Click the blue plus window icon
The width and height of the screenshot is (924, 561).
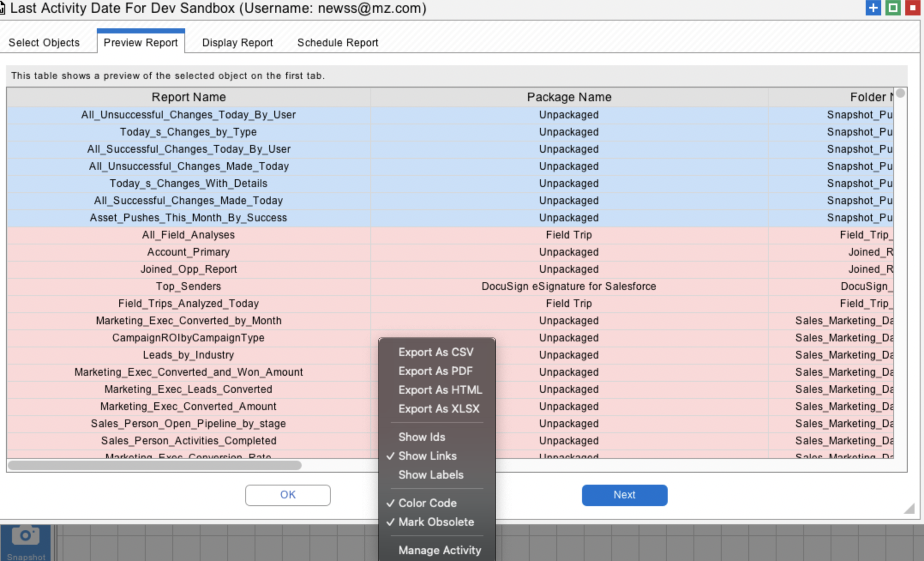pos(873,8)
